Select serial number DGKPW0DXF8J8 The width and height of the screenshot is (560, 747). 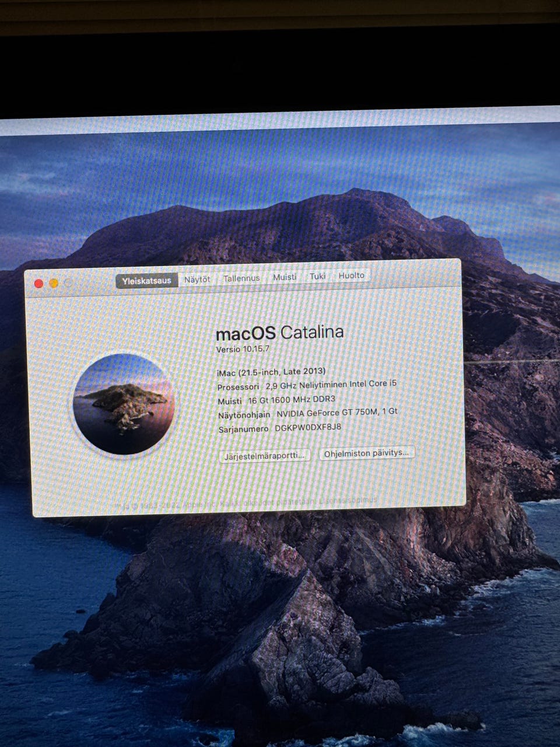point(308,427)
